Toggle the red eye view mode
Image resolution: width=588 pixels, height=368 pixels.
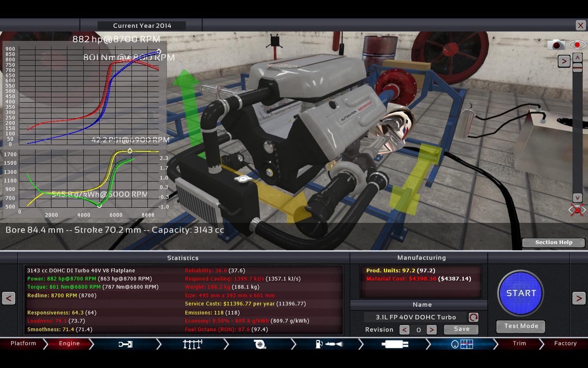[x=577, y=45]
